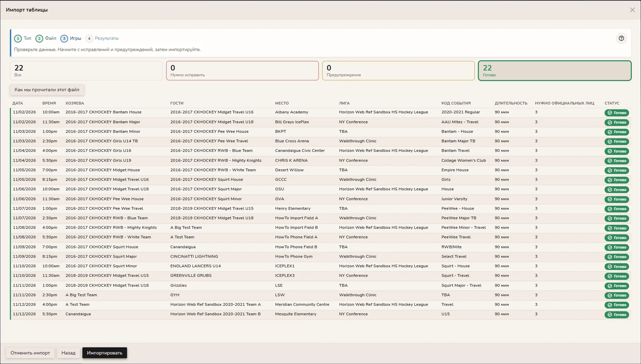Viewport: 641px width, 364px height.
Task: Click the Отменить импорт button
Action: pos(30,353)
